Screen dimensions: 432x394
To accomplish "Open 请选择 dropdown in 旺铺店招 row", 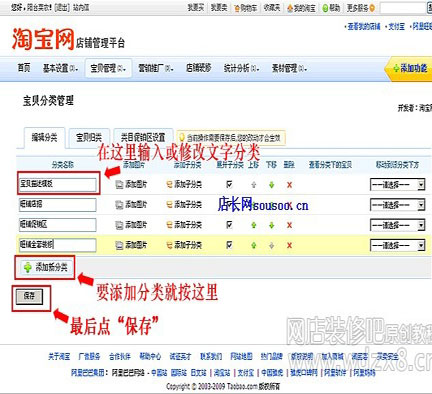I will coord(398,205).
